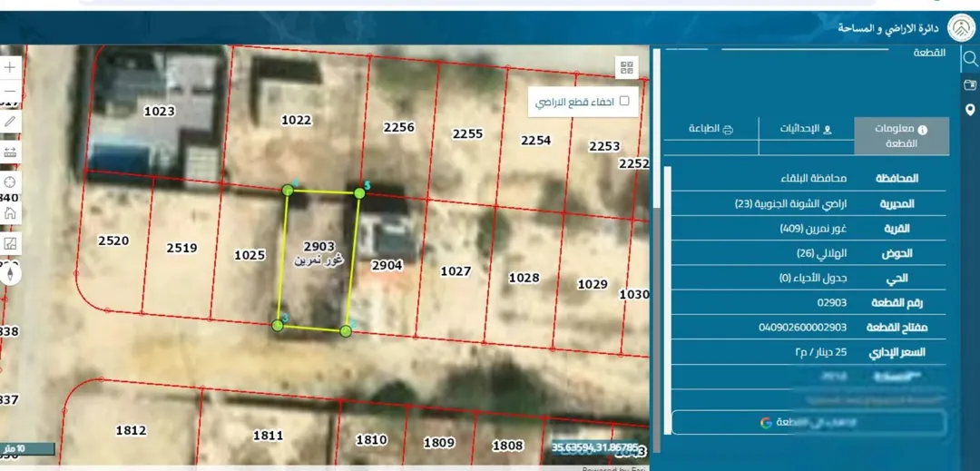Viewport: 980px width, 471px height.
Task: Select parcel labeled 1809
Action: coord(439,443)
